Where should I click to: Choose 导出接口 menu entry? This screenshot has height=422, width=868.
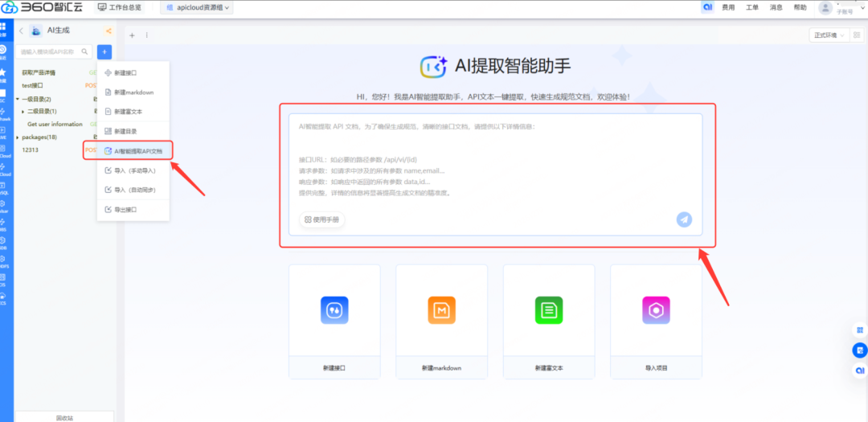coord(133,210)
